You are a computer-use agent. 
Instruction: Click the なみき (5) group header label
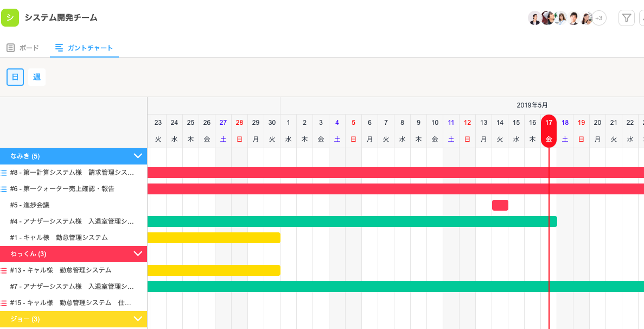pos(25,156)
